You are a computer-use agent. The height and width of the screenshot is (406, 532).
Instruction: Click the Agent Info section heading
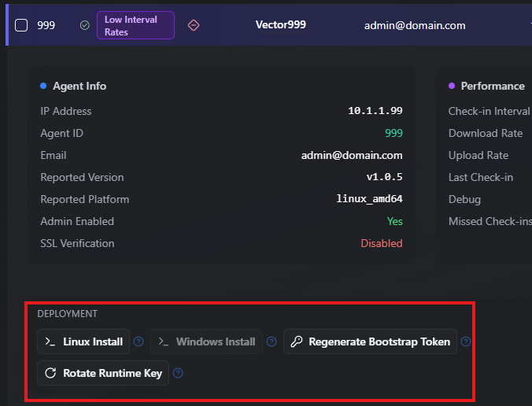point(79,86)
